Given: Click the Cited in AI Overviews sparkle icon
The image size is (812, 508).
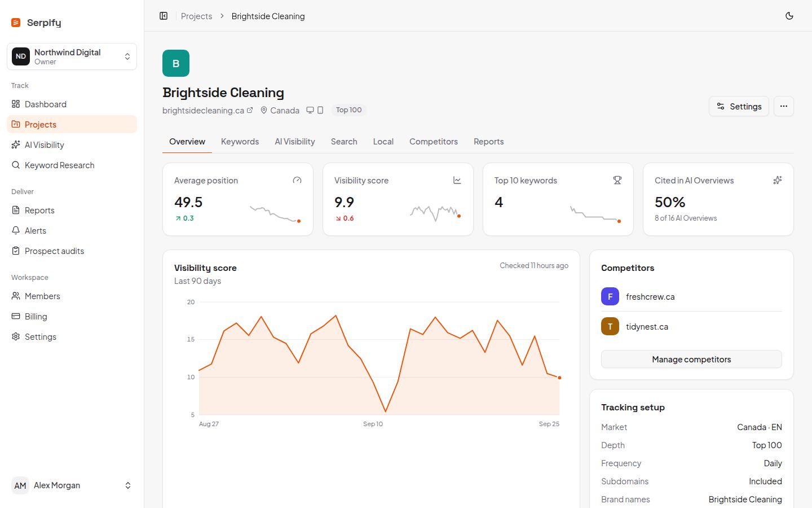Looking at the screenshot, I should (x=778, y=180).
